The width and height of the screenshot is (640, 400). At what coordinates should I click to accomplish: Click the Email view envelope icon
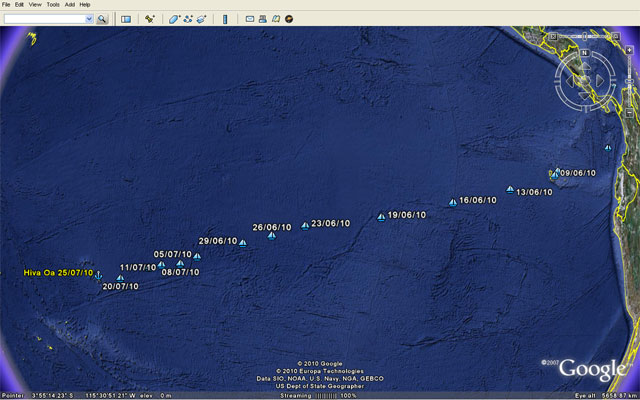click(250, 19)
